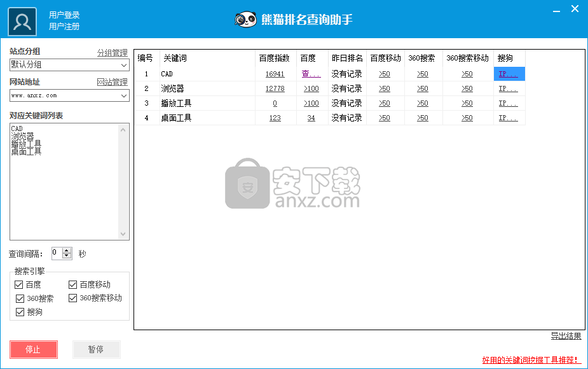588x369 pixels.
Task: Expand the 默认分组 site group dropdown
Action: [x=124, y=65]
